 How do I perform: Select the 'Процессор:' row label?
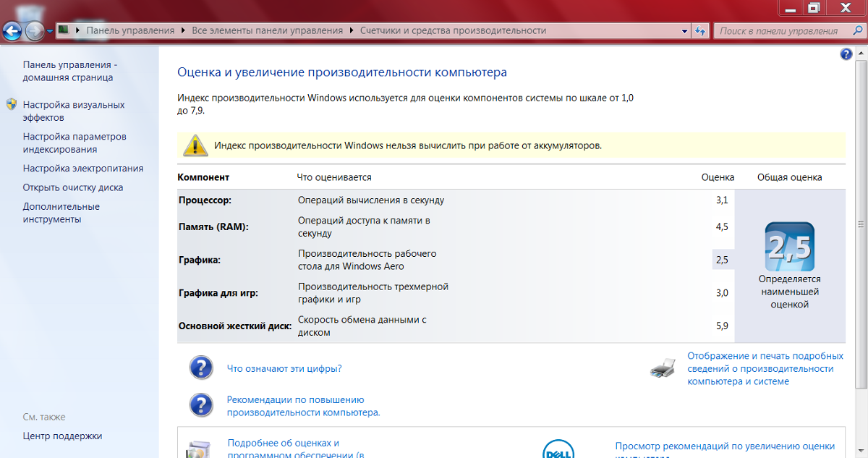[205, 200]
